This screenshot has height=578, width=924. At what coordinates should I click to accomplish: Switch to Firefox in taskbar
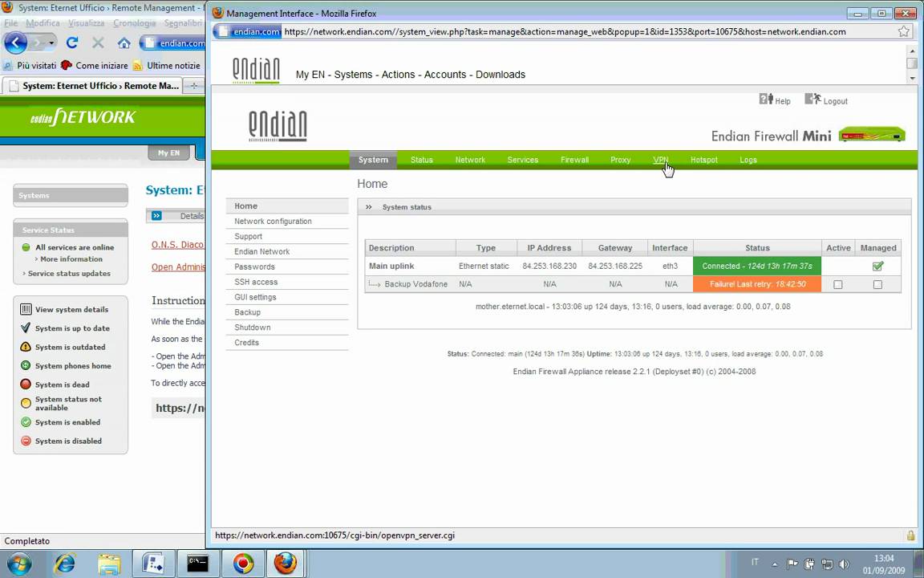tap(286, 564)
